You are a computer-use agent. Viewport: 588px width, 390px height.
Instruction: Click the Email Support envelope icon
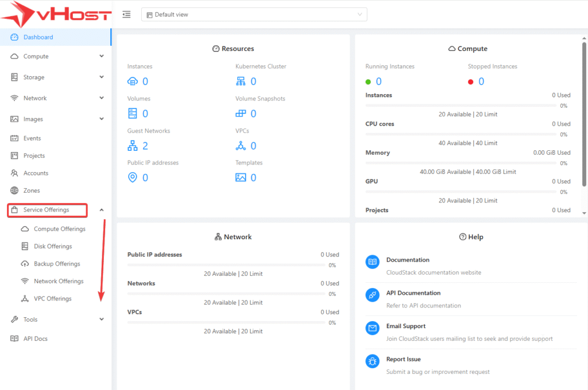[373, 328]
